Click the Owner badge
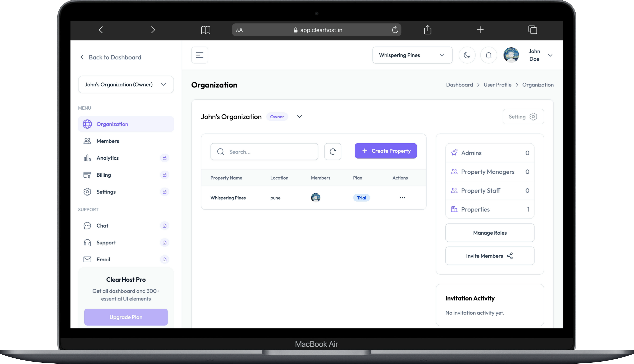Viewport: 634px width, 364px height. click(277, 117)
